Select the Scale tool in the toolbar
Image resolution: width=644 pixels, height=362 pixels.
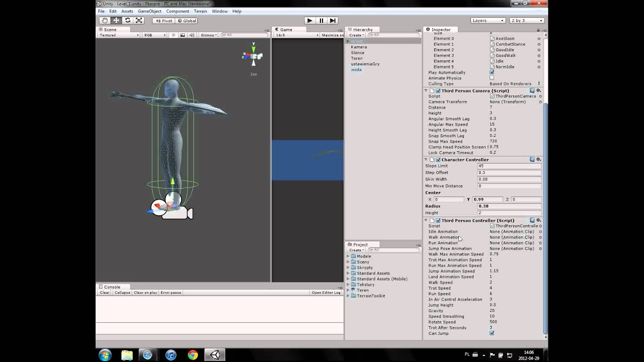tap(139, 21)
